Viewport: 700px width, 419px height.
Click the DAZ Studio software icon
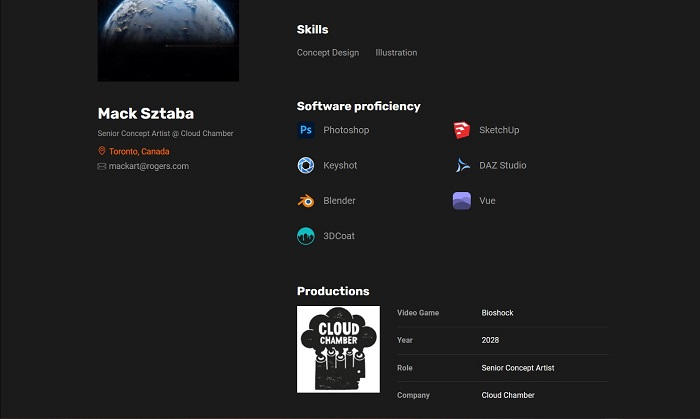point(461,165)
